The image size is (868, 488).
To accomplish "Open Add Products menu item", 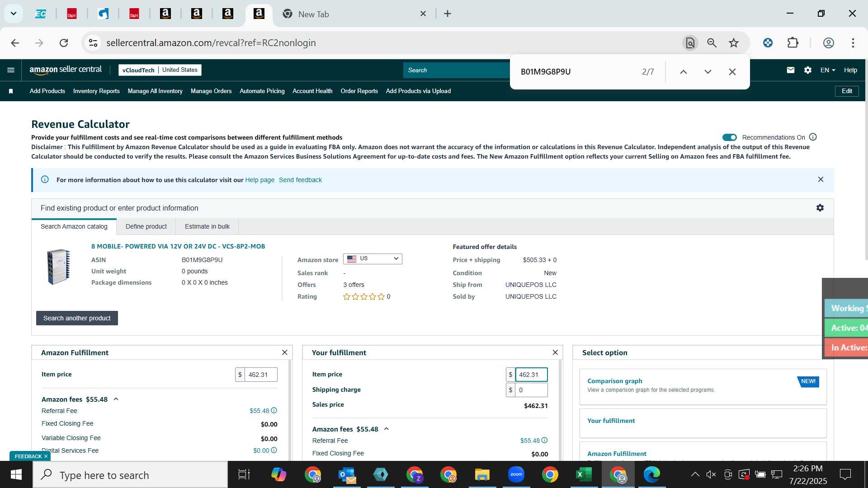I will click(47, 91).
